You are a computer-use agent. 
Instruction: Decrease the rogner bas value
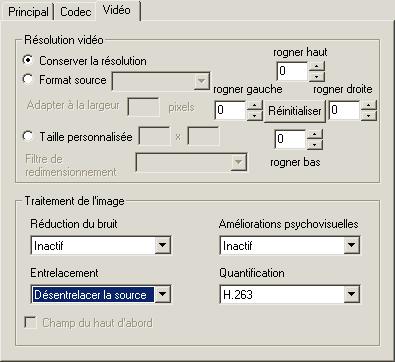point(314,144)
